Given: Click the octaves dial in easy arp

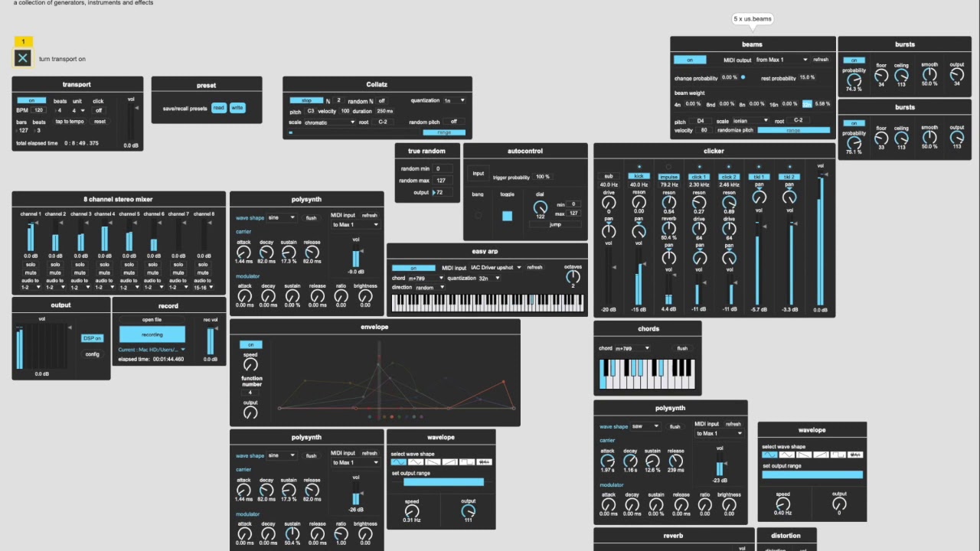Looking at the screenshot, I should 573,277.
